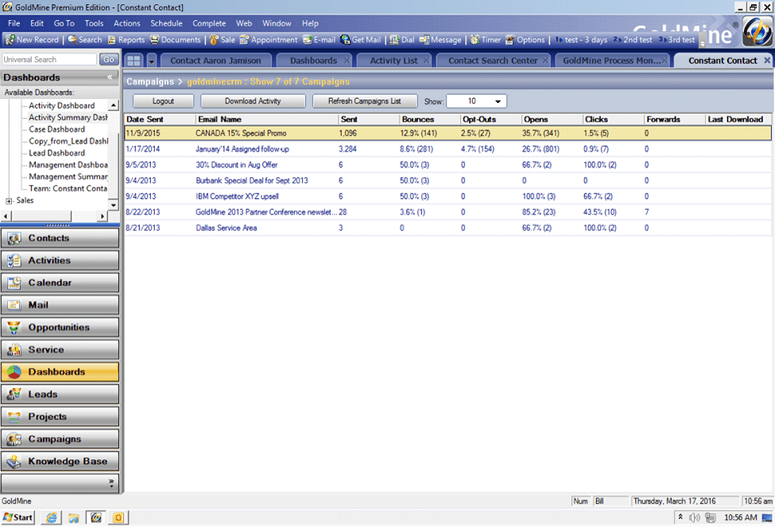The width and height of the screenshot is (775, 527).
Task: Click the Campaigns breadcrumb link
Action: tap(150, 82)
